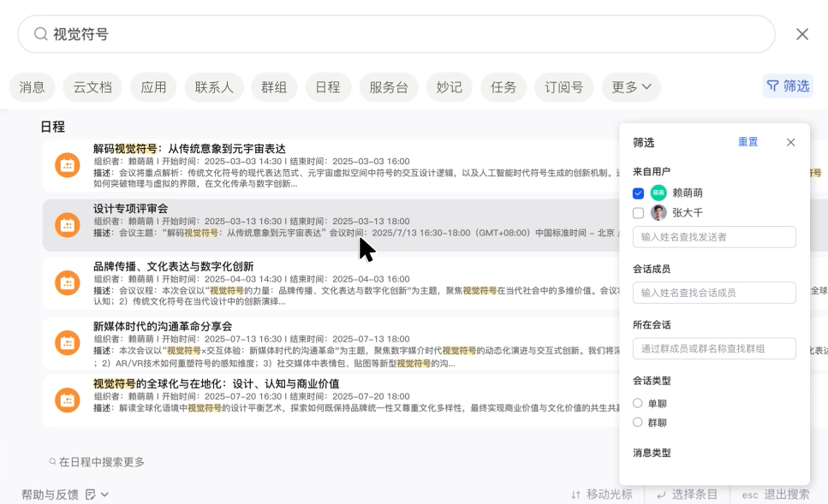
Task: Uncheck the 赖萌萌 user checkbox
Action: [x=638, y=193]
